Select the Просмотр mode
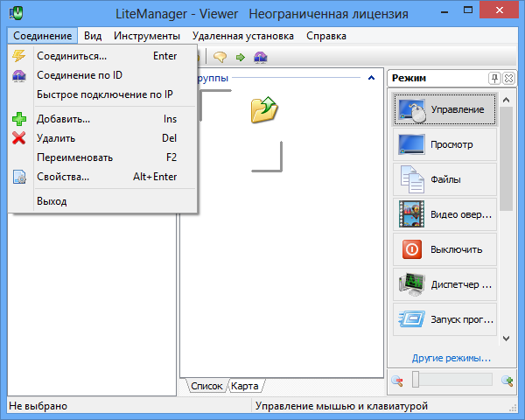525x420 pixels. [x=444, y=144]
